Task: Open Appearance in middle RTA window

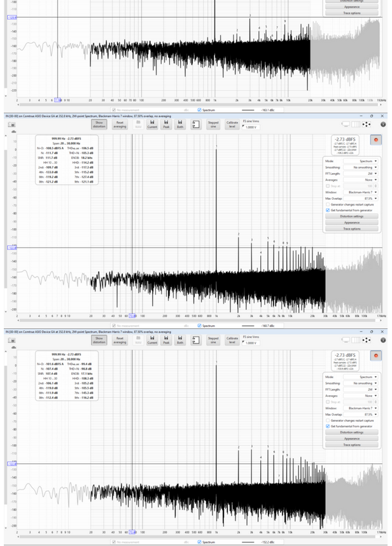Action: coord(352,223)
